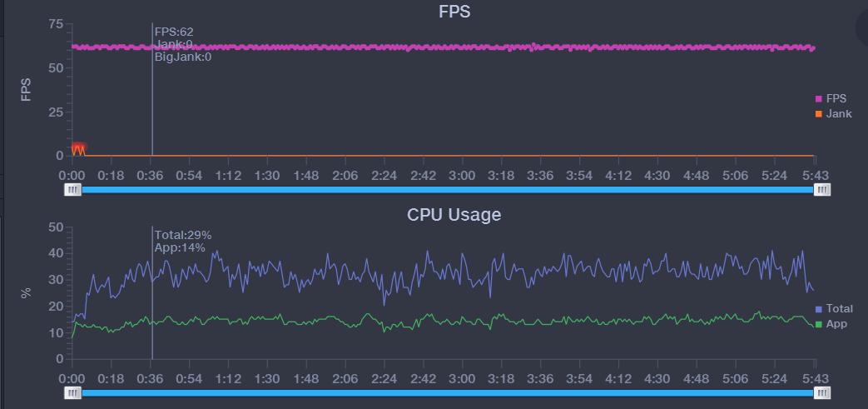The image size is (868, 409).
Task: Click the vertical cursor line in the FPS chart
Action: (x=152, y=100)
